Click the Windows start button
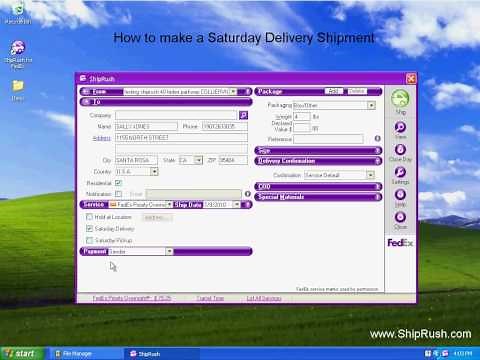Screen dimensions: 480x360 (22, 353)
